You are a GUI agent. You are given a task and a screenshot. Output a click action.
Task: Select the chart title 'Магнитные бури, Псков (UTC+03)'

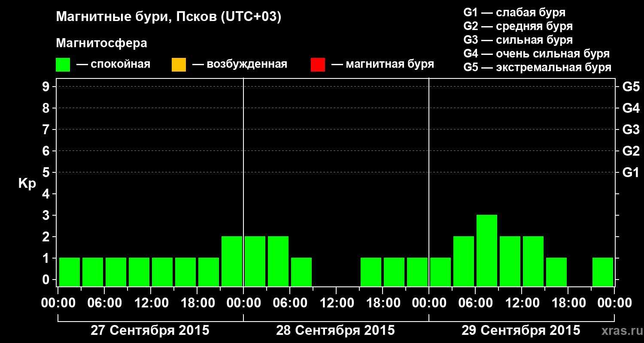[169, 17]
